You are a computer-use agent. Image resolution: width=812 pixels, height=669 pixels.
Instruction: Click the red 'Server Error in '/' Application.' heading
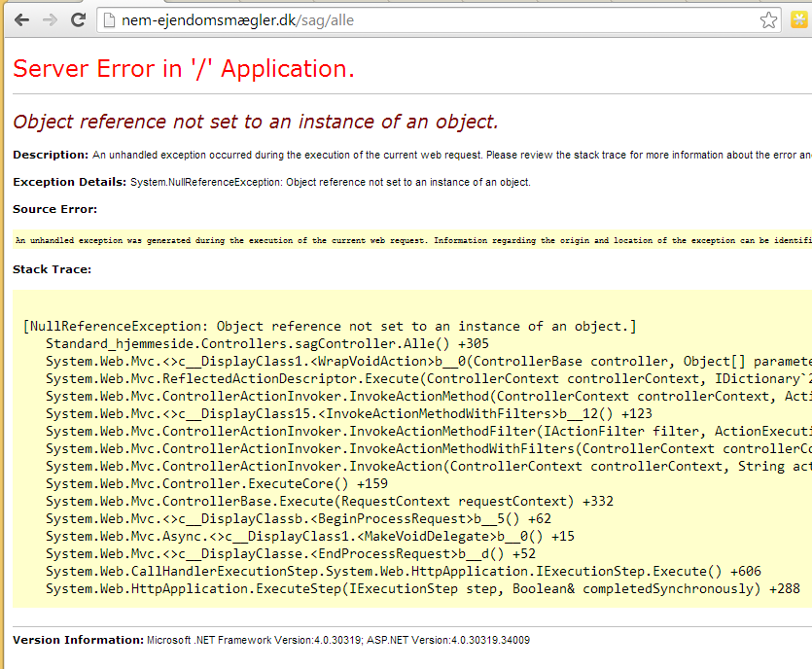(x=184, y=68)
